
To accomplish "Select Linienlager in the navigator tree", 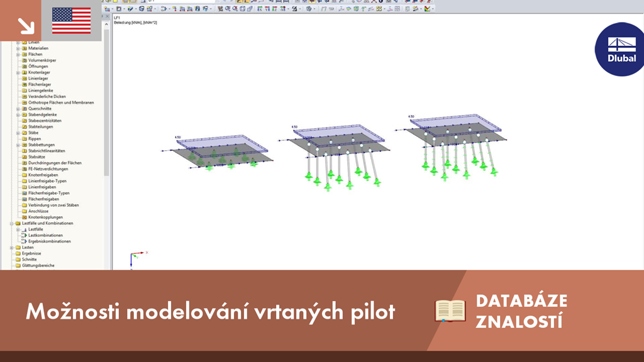I will 38,79.
